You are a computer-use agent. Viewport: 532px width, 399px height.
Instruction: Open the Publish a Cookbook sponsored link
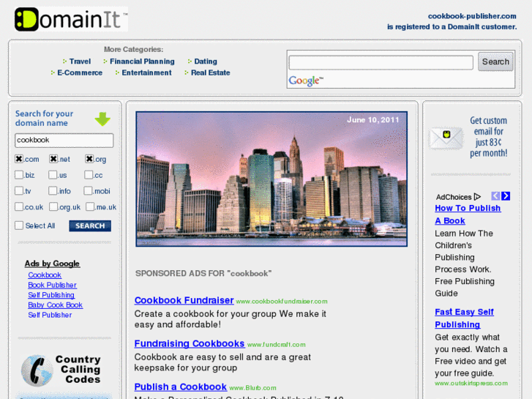pos(181,387)
